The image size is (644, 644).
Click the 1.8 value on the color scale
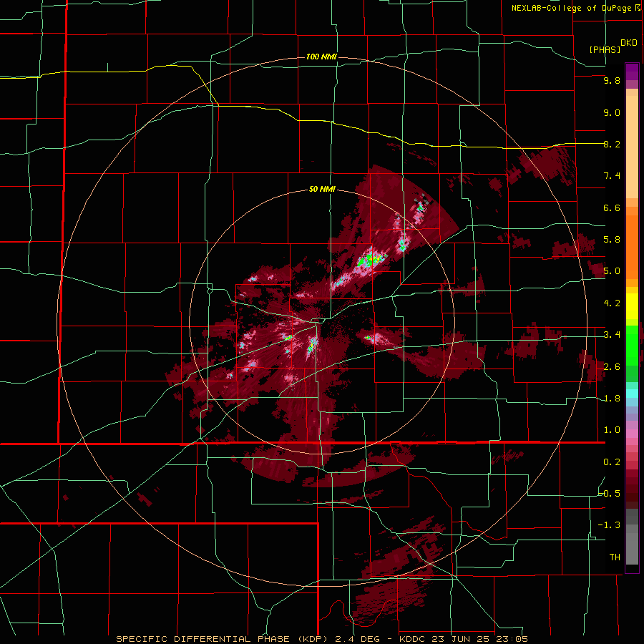tap(612, 399)
